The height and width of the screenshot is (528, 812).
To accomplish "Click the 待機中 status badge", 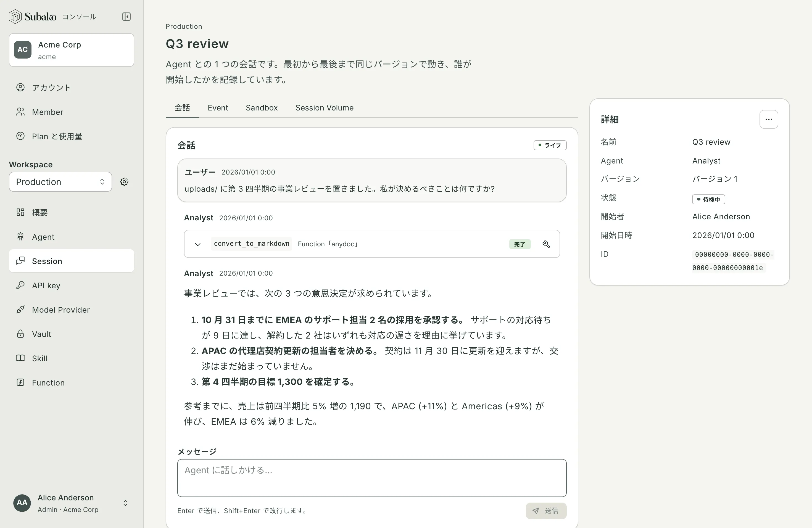I will click(708, 199).
